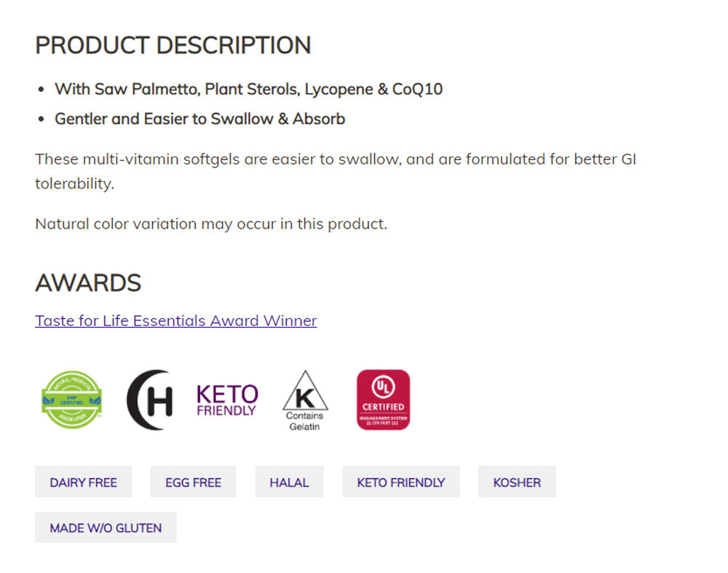Select the EGG FREE tag button

point(193,482)
